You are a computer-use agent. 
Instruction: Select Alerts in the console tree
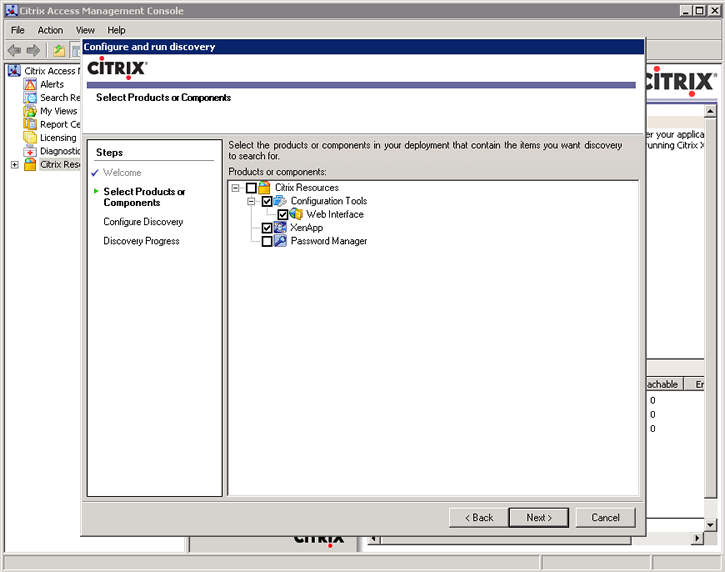pyautogui.click(x=52, y=84)
